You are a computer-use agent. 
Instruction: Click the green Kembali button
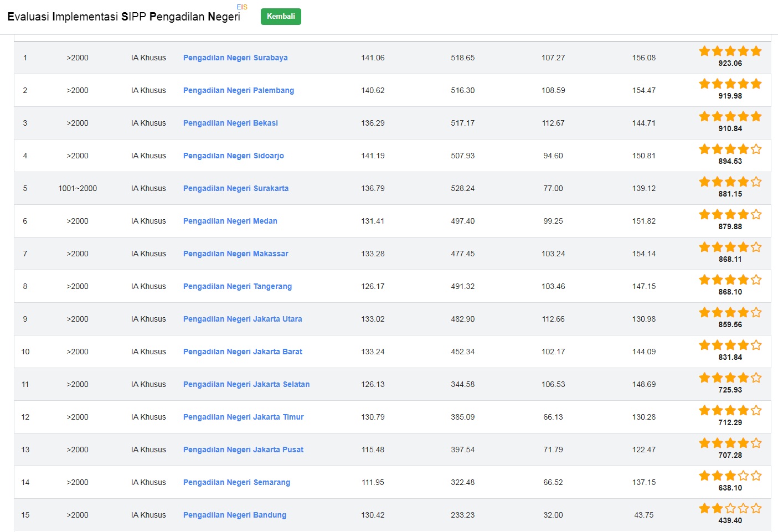(281, 17)
